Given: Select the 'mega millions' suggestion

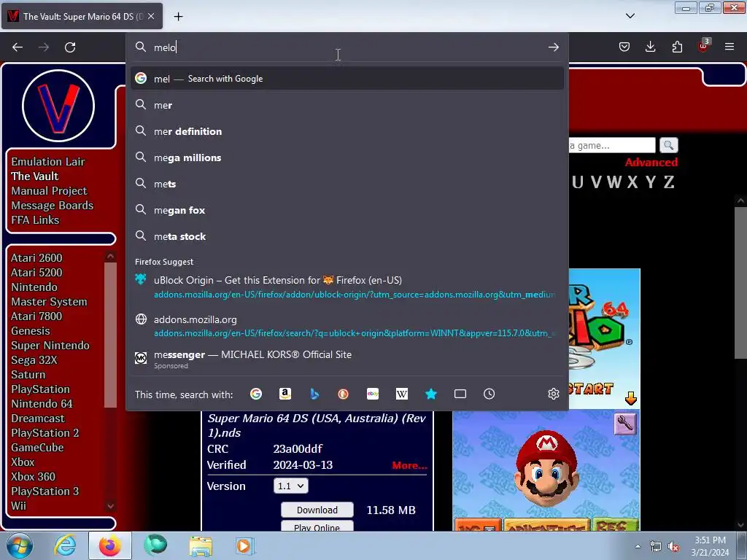Looking at the screenshot, I should (347, 157).
